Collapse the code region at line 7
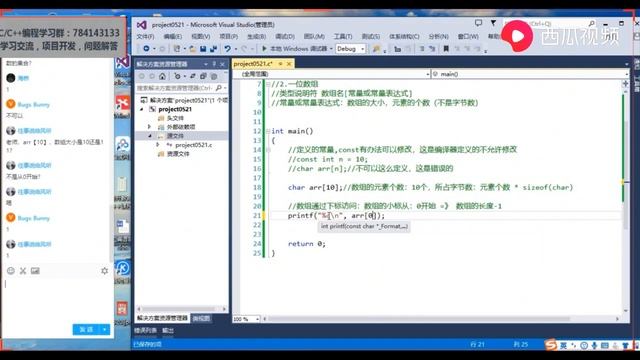640x360 pixels. pos(268,84)
